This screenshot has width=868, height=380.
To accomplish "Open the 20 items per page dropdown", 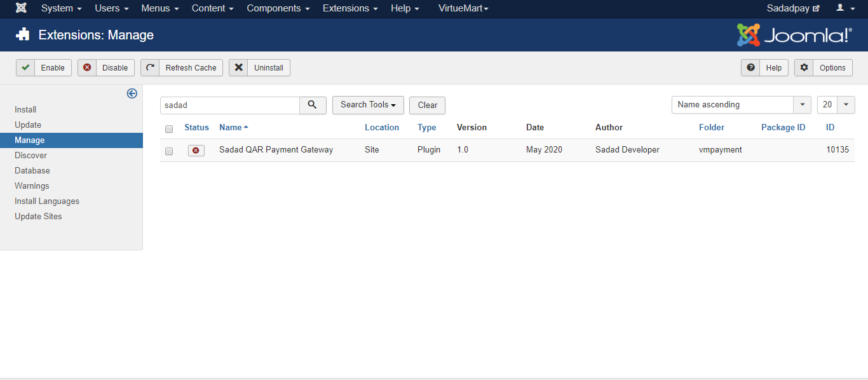I will tap(836, 105).
